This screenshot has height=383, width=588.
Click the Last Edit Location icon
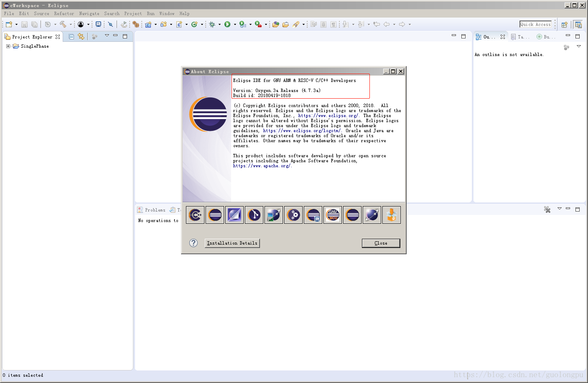pyautogui.click(x=377, y=24)
